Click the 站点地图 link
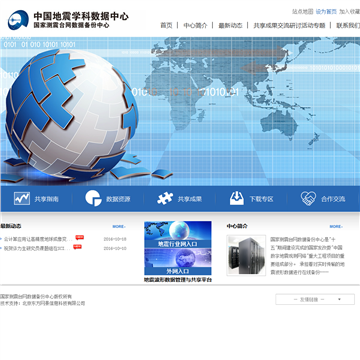The width and height of the screenshot is (360, 360). point(303,12)
